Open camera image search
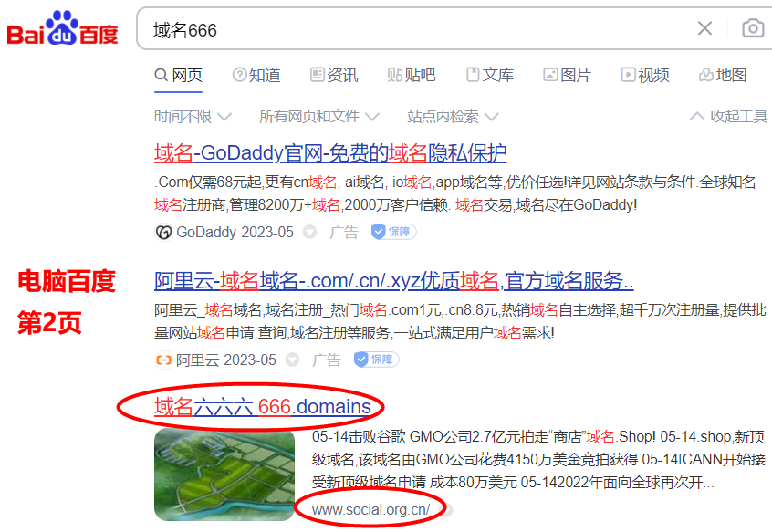772x532 pixels. coord(752,28)
